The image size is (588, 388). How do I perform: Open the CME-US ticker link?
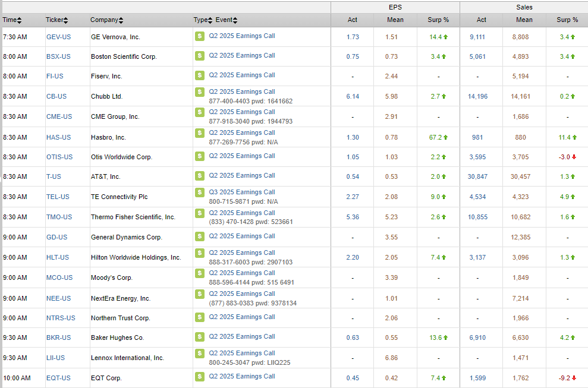click(x=59, y=116)
